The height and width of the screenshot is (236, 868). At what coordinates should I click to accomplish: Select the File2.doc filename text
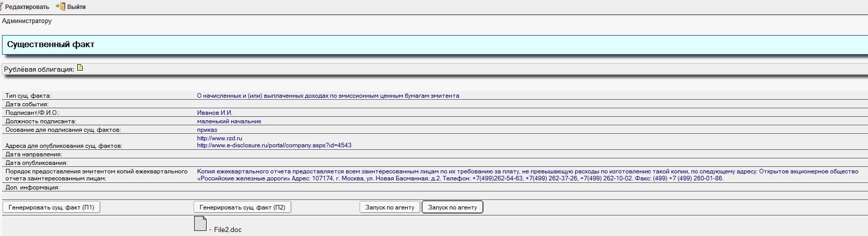pos(228,229)
